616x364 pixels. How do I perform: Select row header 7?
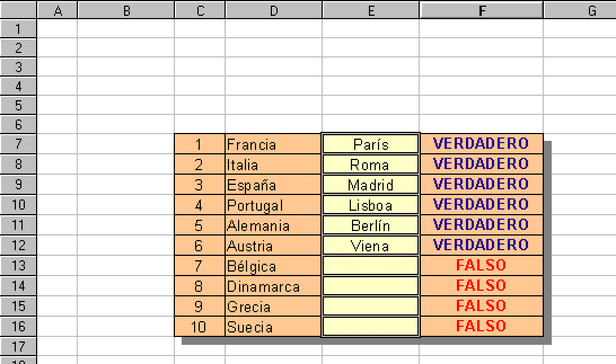point(19,144)
